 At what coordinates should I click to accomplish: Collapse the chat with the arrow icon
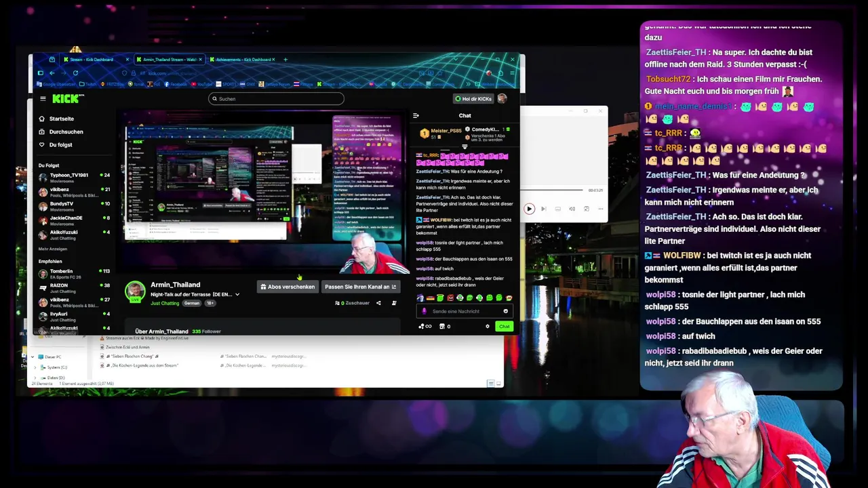416,116
